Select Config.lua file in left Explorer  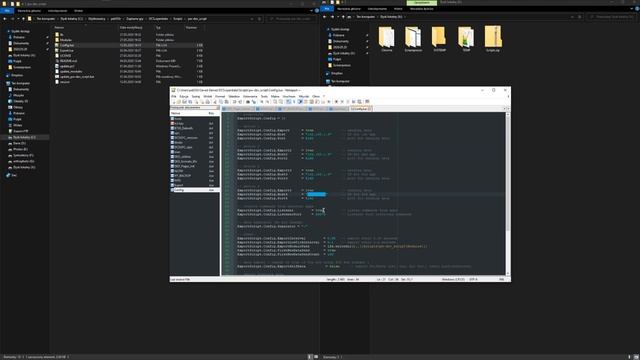[129, 45]
